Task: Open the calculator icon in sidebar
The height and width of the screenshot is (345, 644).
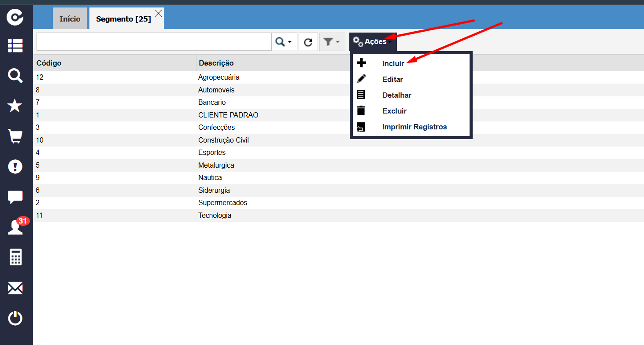Action: (x=15, y=257)
